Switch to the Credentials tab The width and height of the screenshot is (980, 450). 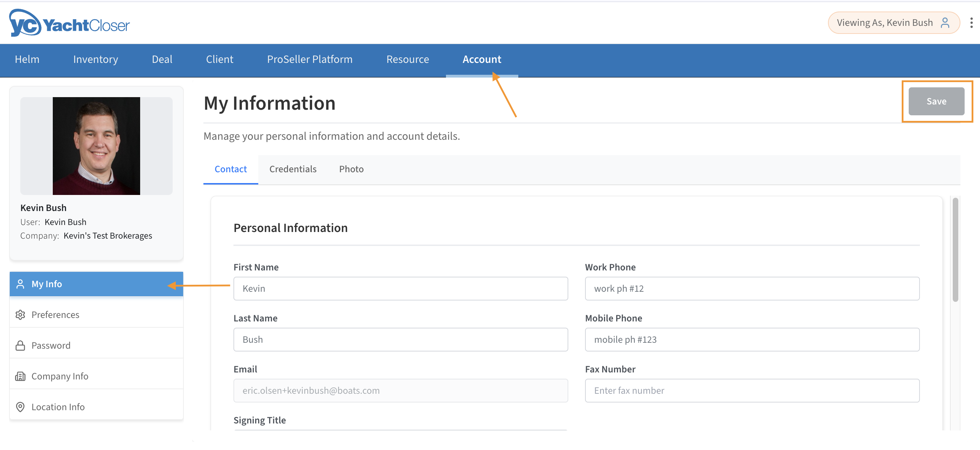tap(293, 169)
